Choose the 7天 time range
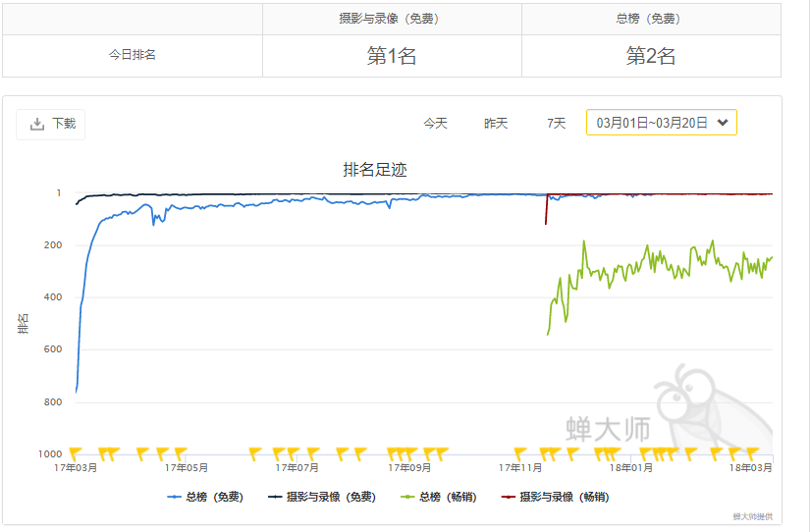Image resolution: width=810 pixels, height=532 pixels. 557,124
